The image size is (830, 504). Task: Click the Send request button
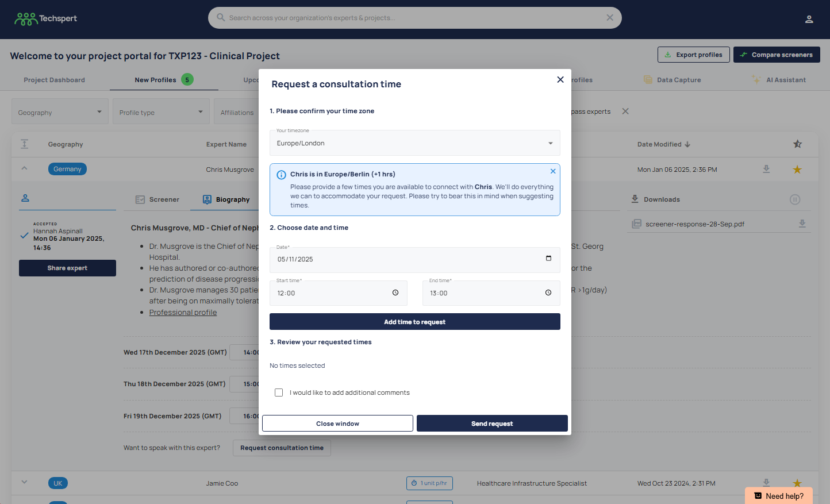492,424
